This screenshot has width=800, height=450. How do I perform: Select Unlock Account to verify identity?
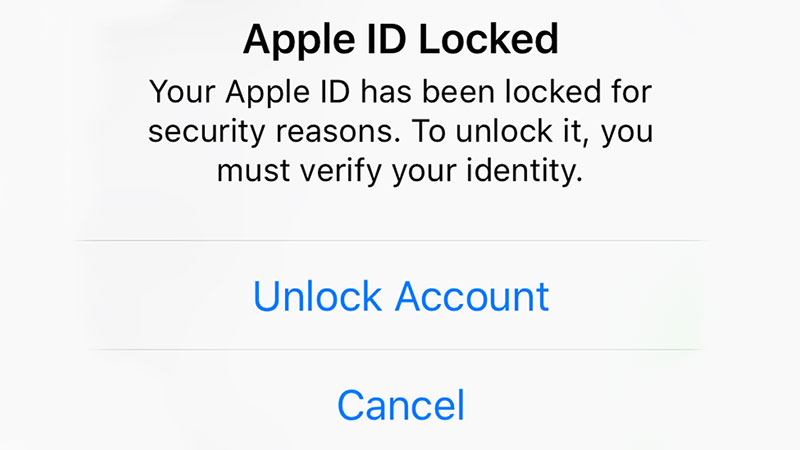tap(400, 296)
